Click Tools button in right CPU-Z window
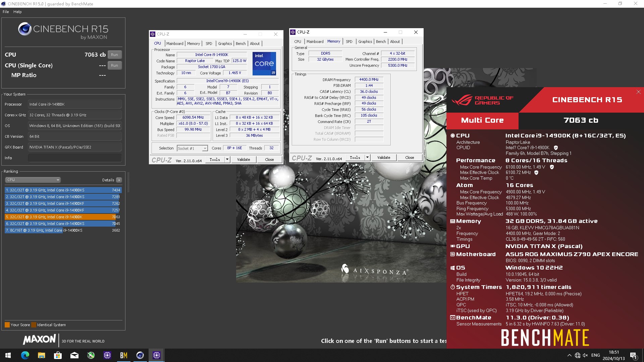Image resolution: width=644 pixels, height=362 pixels. (x=355, y=158)
